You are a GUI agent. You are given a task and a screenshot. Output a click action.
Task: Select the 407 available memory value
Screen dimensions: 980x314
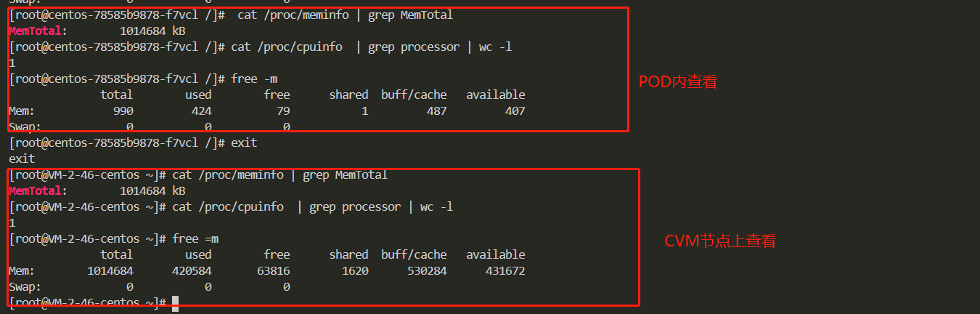click(515, 110)
